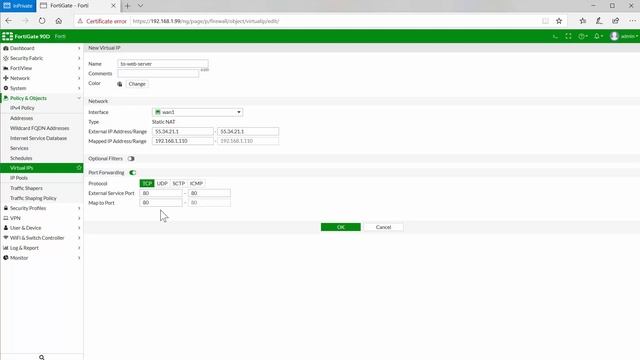
Task: Click browser Home icon
Action: click(x=59, y=21)
